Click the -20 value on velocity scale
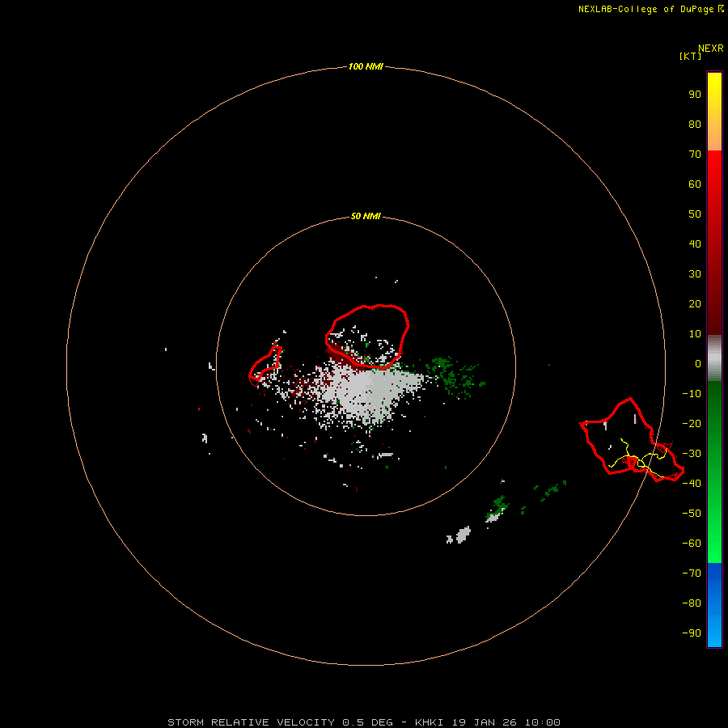728x728 pixels. tap(692, 423)
